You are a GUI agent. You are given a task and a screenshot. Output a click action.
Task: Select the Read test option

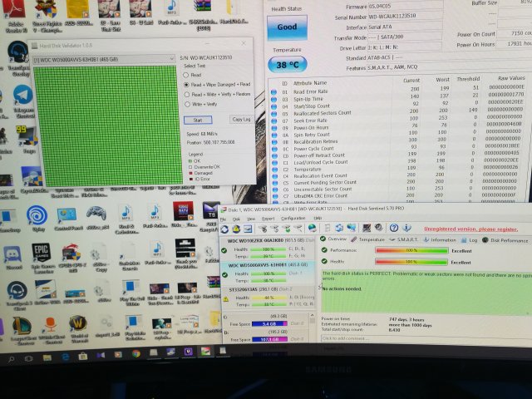[x=186, y=74]
